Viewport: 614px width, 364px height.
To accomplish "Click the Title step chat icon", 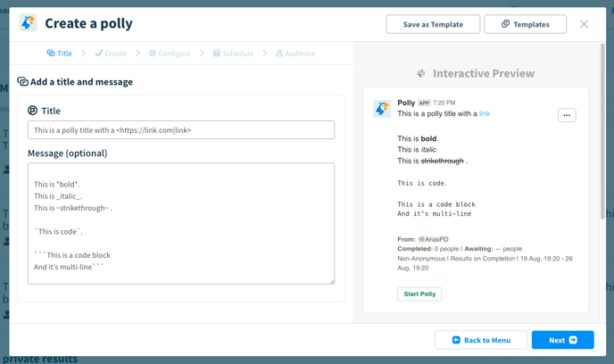I will point(51,54).
